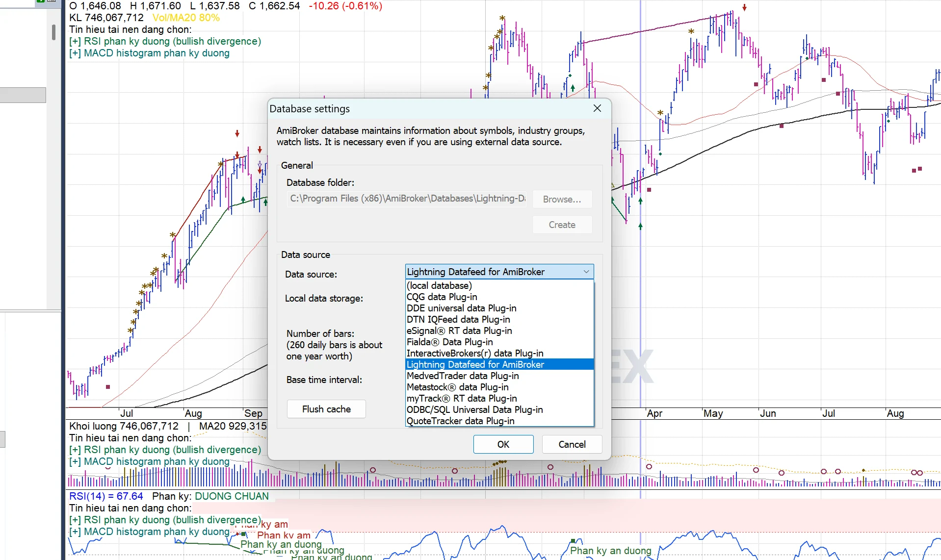
Task: Click the KL 746,067,712 volume value
Action: pyautogui.click(x=106, y=18)
